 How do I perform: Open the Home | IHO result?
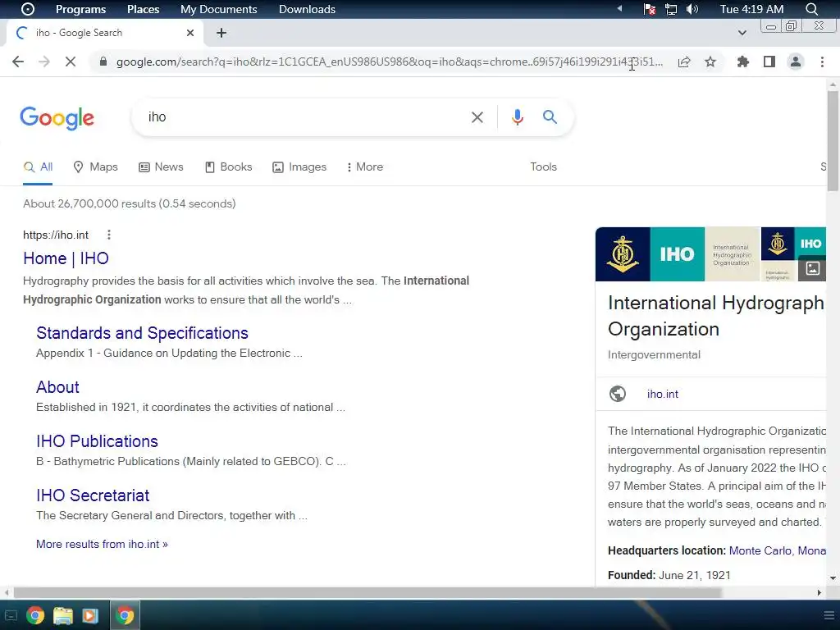click(66, 258)
